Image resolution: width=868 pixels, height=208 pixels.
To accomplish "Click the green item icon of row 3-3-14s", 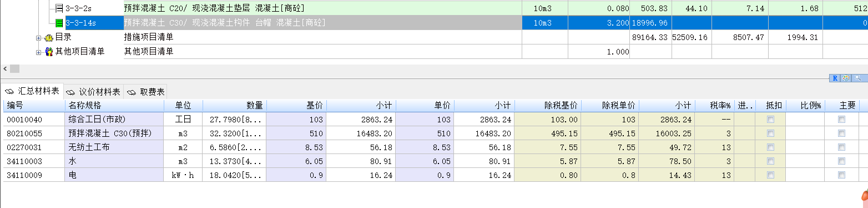I will pyautogui.click(x=59, y=23).
